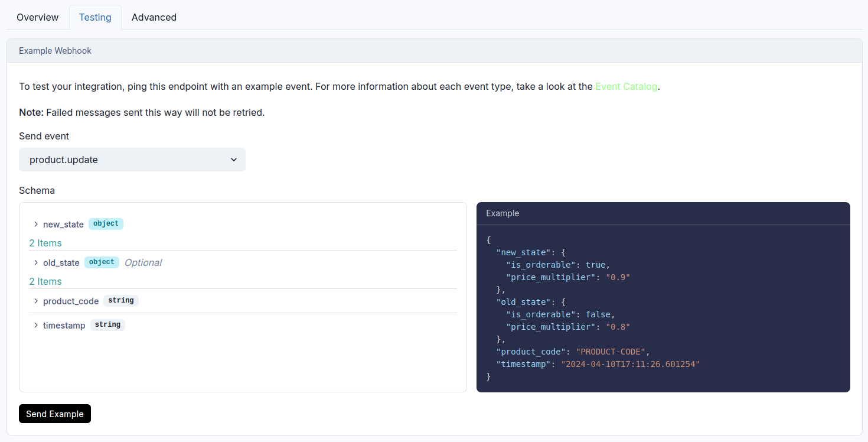Click the Send event label
The width and height of the screenshot is (868, 442).
(44, 136)
